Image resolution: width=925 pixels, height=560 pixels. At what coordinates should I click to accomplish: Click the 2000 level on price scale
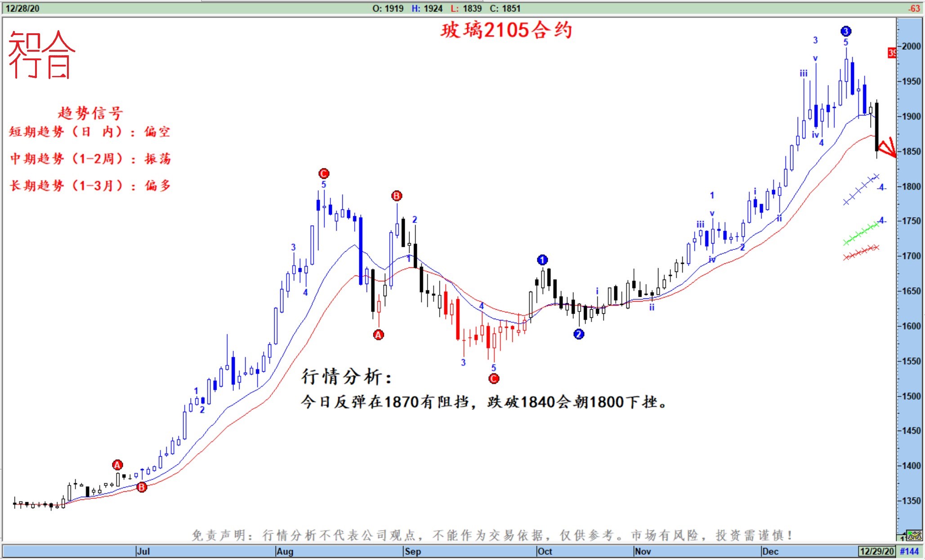(911, 46)
